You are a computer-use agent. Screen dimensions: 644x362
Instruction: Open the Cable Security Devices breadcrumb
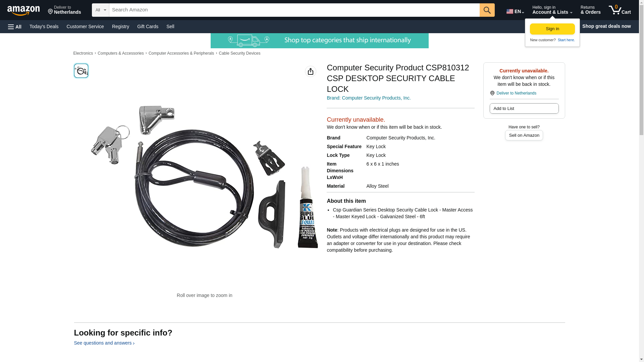point(239,53)
